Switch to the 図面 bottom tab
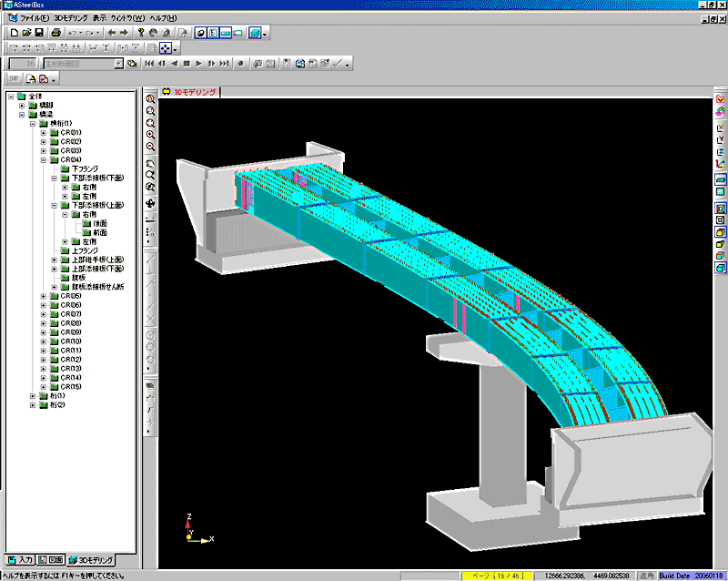Screen dimensions: 728x581 [x=51, y=559]
